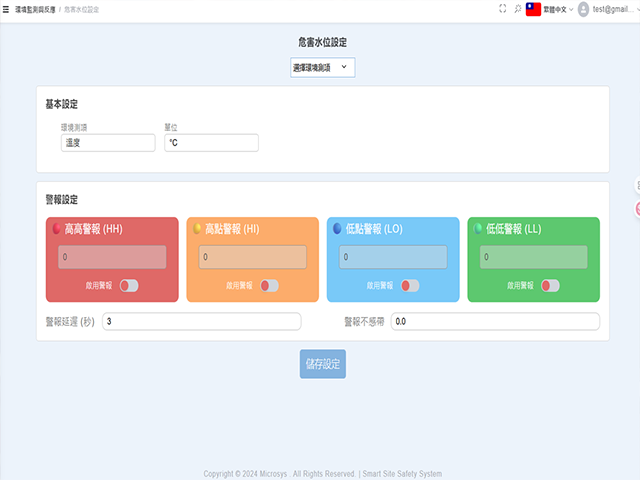
Task: Click the 環境監測與反應 breadcrumb item
Action: [x=36, y=9]
